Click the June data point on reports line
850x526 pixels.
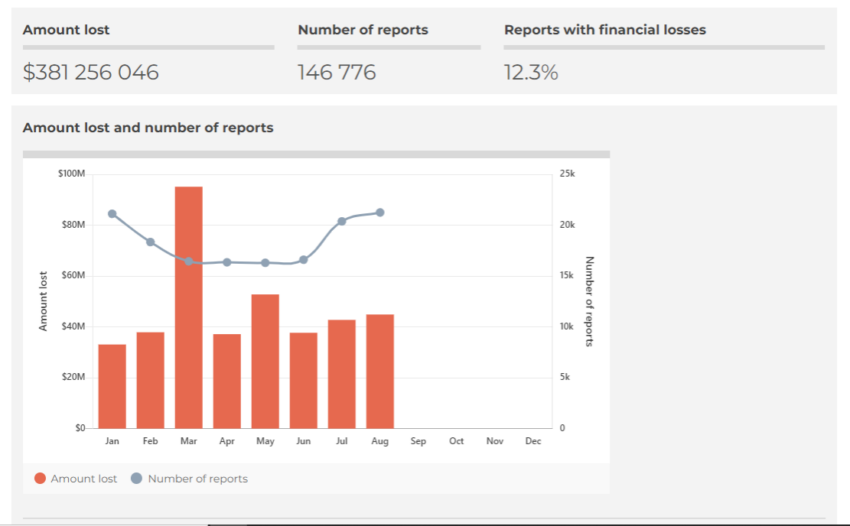click(x=304, y=260)
